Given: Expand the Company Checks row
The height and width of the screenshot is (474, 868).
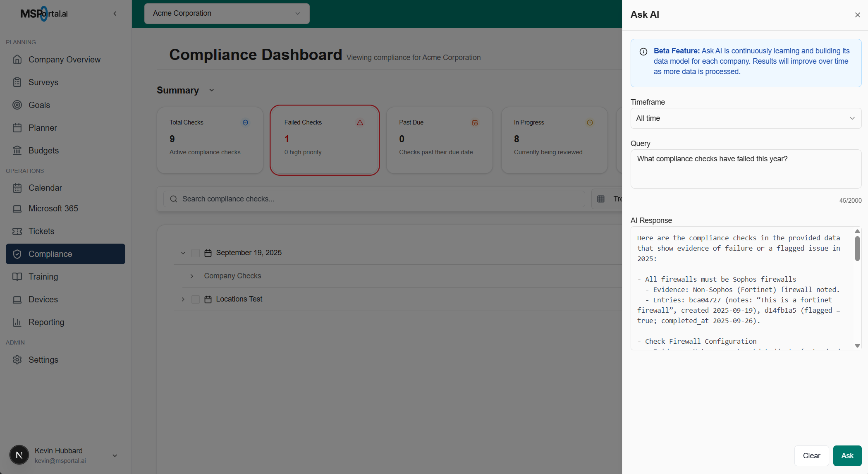Looking at the screenshot, I should 192,276.
